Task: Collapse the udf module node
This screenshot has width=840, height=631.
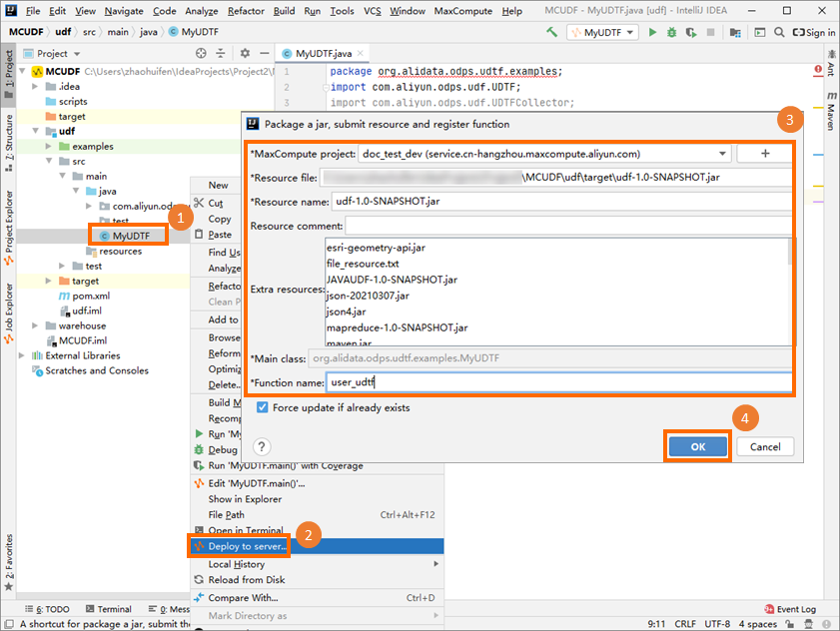Action: (35, 131)
